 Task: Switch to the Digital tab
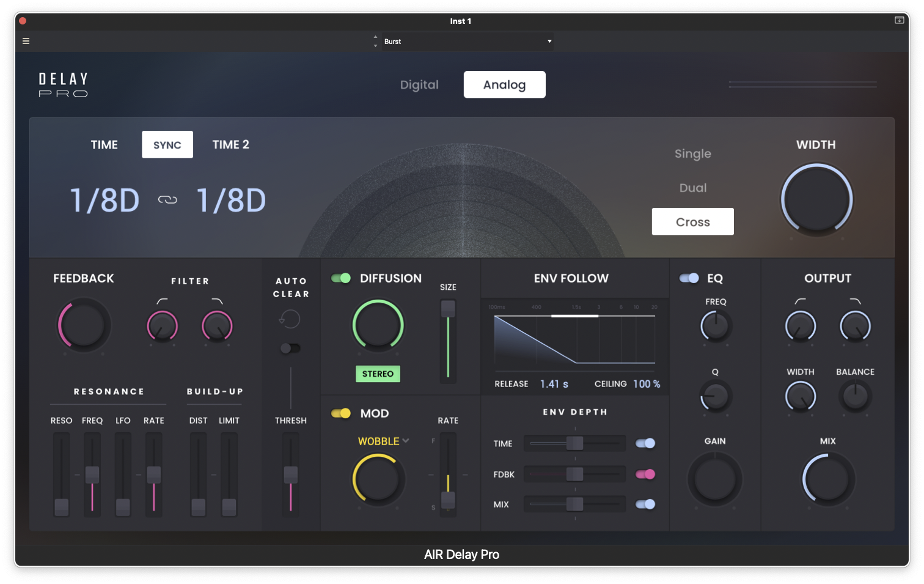[419, 84]
